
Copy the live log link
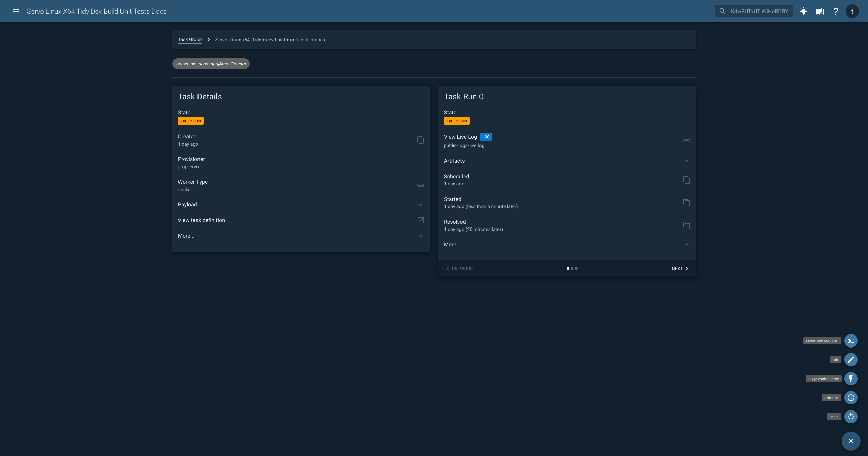(686, 140)
